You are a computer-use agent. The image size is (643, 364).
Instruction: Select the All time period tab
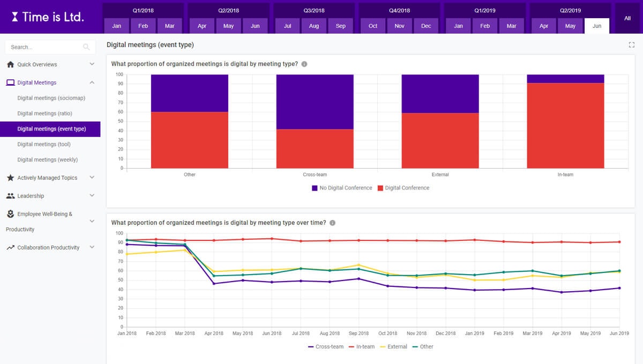pos(627,18)
